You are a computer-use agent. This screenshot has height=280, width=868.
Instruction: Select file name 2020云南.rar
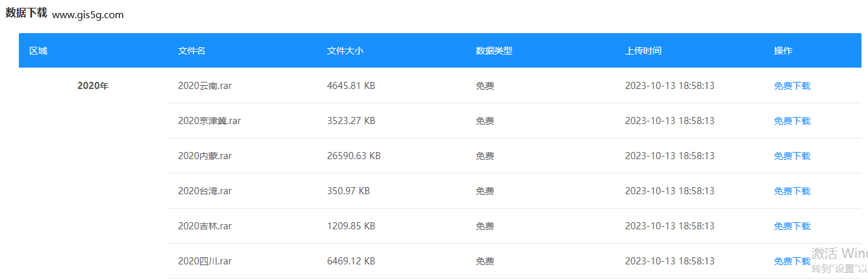coord(205,86)
